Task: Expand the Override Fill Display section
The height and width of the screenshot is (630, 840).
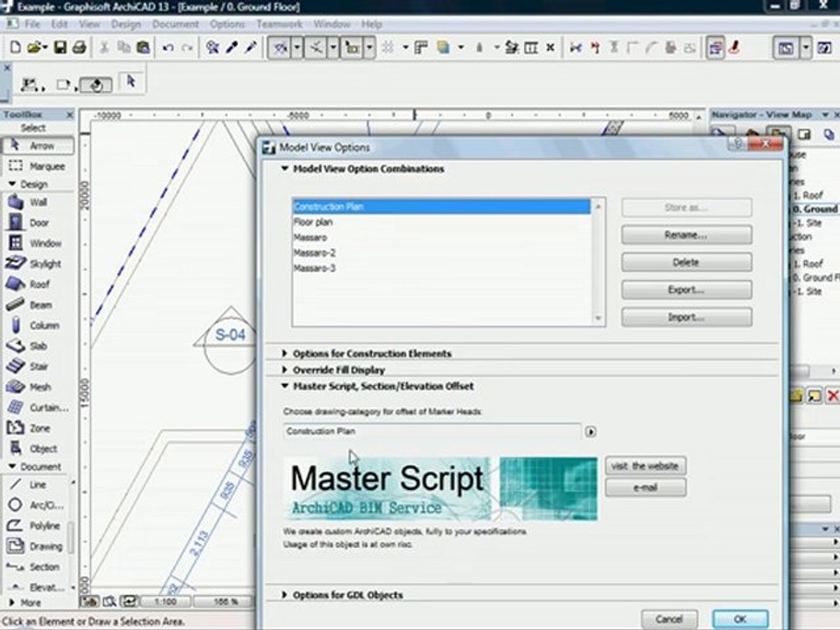Action: 339,370
